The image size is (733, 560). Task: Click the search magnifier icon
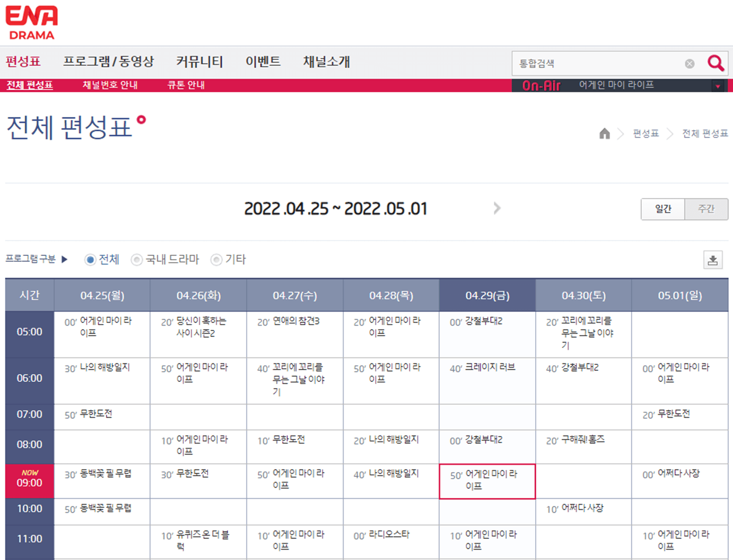pos(716,63)
